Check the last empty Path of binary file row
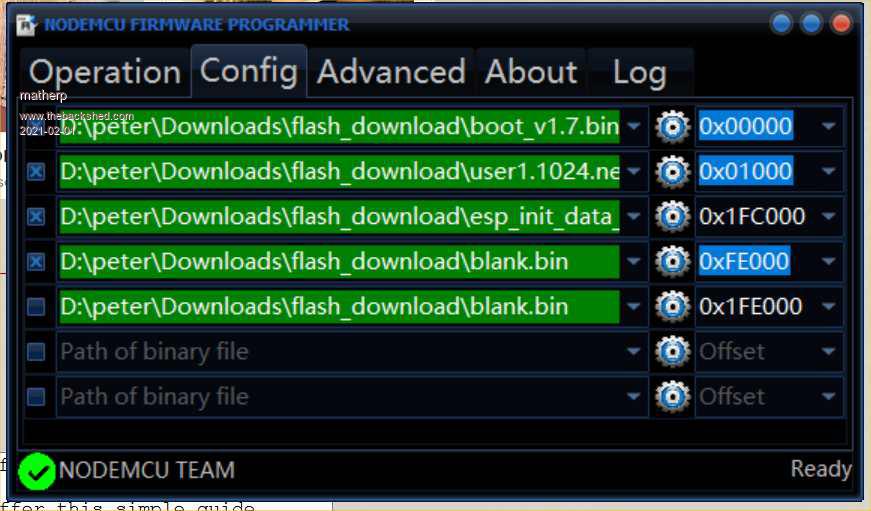This screenshot has height=511, width=871. coord(36,397)
